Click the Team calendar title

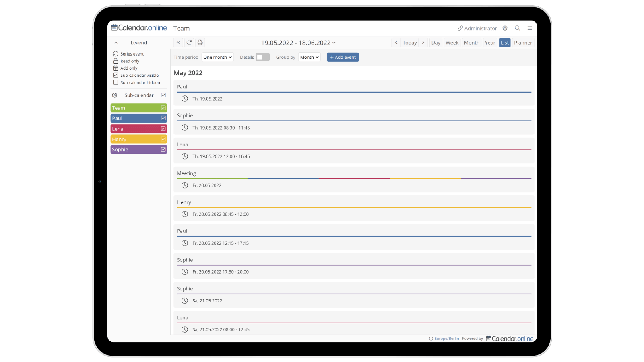(182, 28)
